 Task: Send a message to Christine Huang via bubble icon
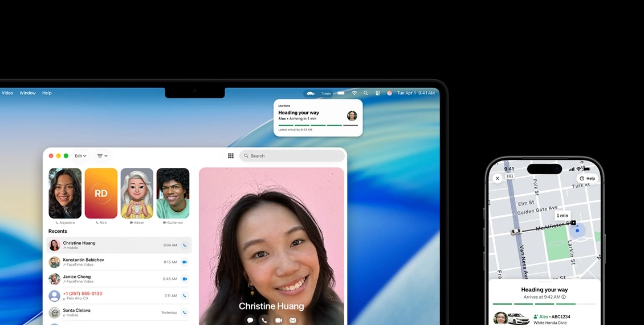tap(250, 320)
